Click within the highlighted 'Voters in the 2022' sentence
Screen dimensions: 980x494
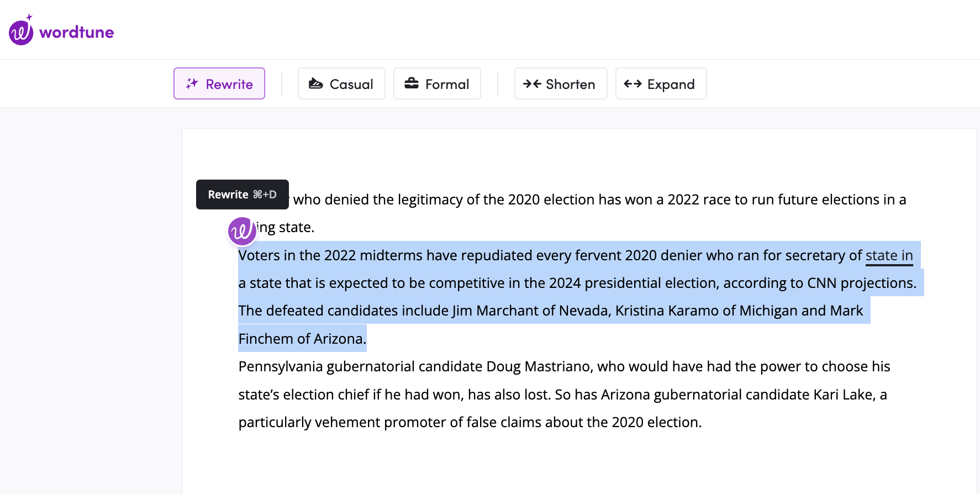[x=576, y=255]
